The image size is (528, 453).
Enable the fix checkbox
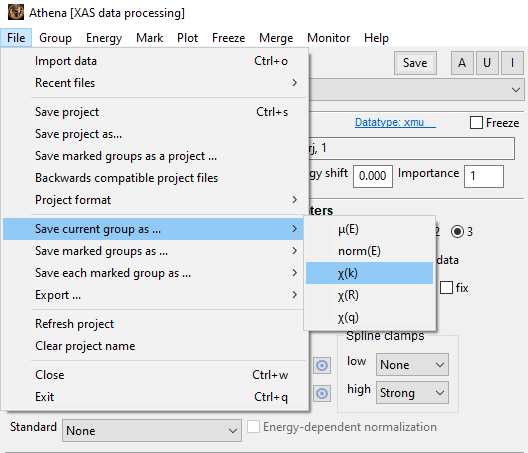coord(446,288)
